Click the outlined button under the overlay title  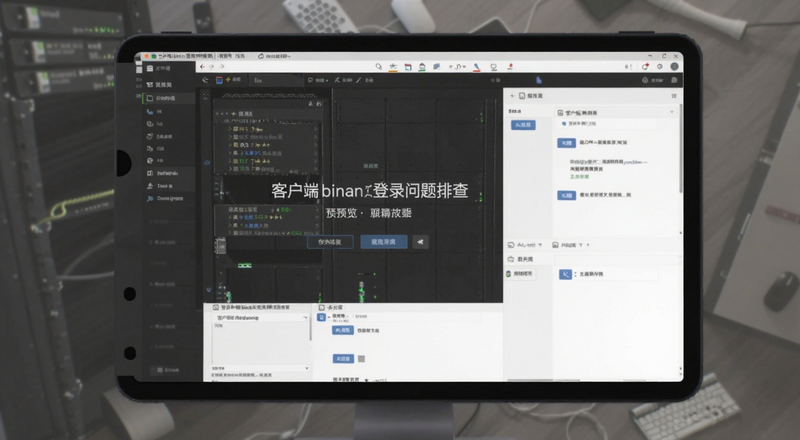330,242
